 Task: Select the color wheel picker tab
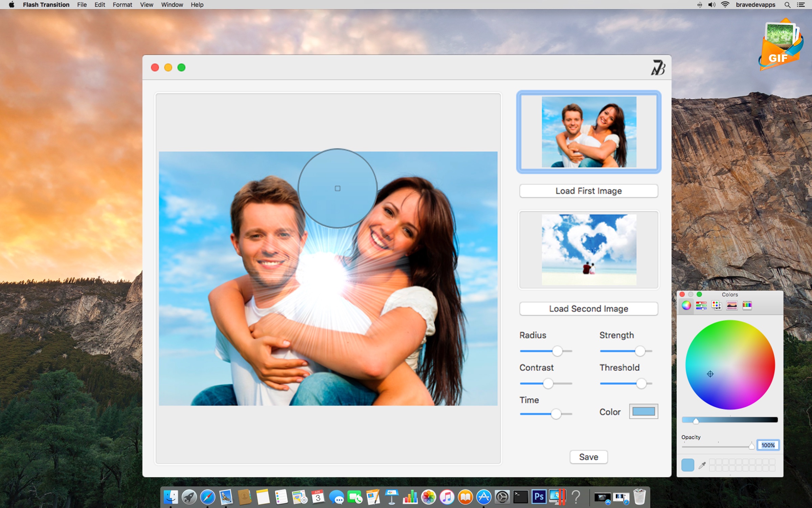tap(686, 305)
